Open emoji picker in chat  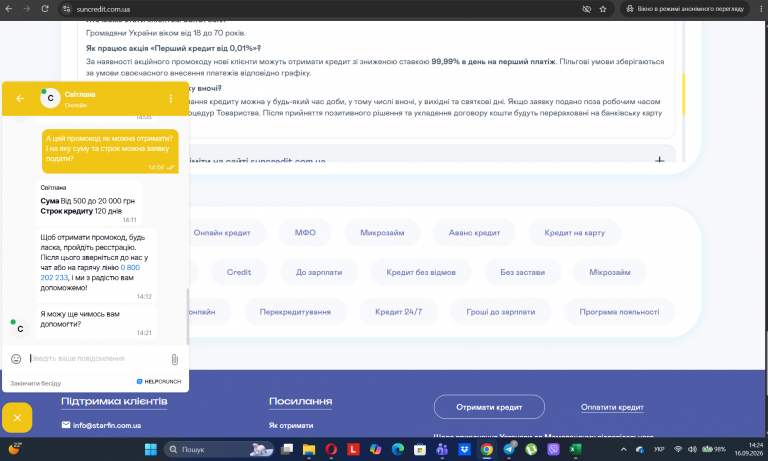[x=16, y=359]
